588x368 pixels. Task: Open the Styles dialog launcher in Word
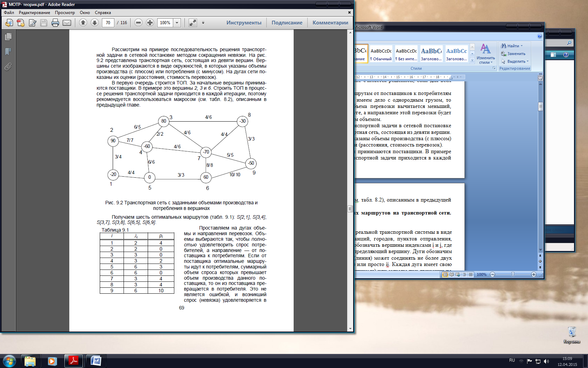494,68
